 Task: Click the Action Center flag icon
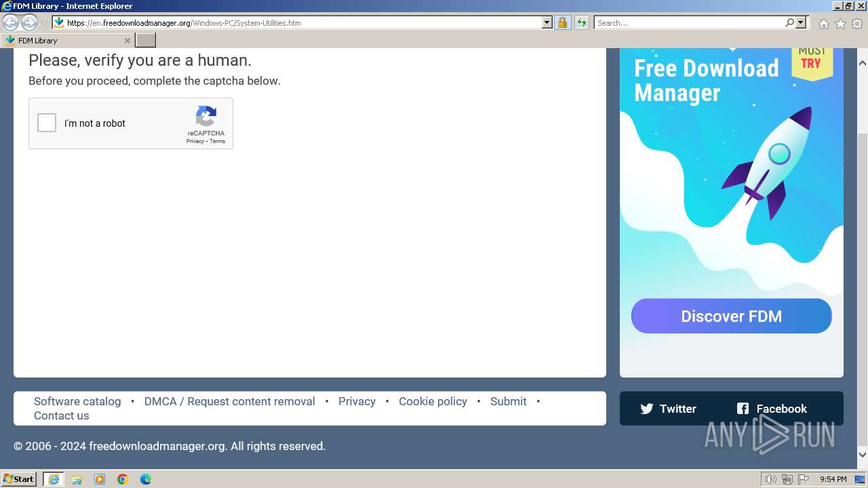click(x=804, y=479)
